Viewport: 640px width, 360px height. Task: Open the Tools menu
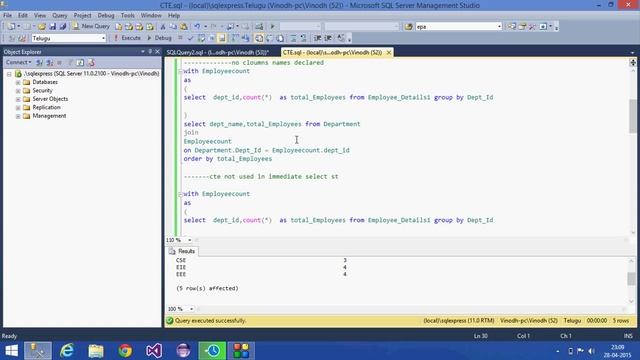pos(127,15)
